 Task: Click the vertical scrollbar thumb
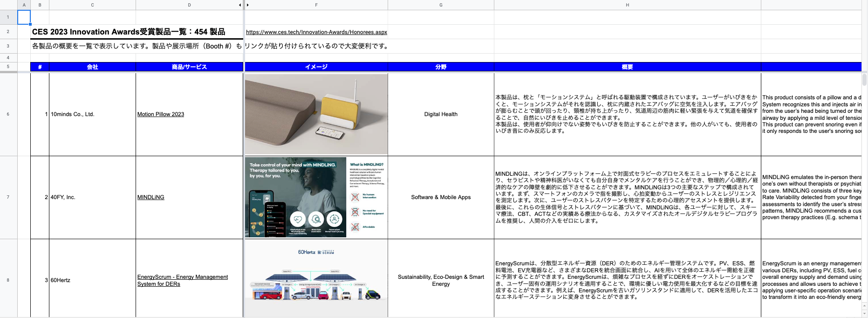coord(864,79)
